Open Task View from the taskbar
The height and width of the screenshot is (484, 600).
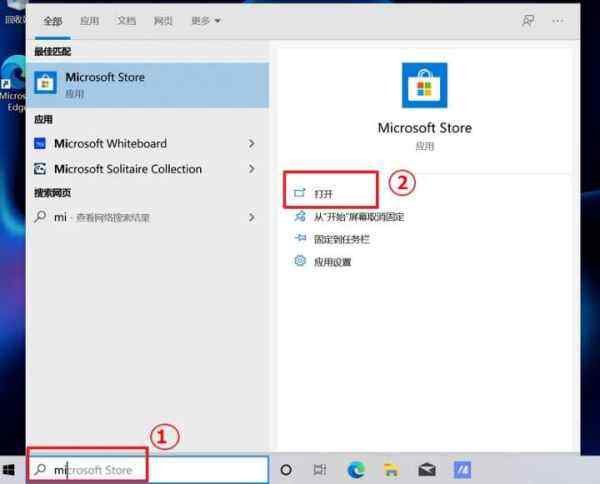[320, 469]
